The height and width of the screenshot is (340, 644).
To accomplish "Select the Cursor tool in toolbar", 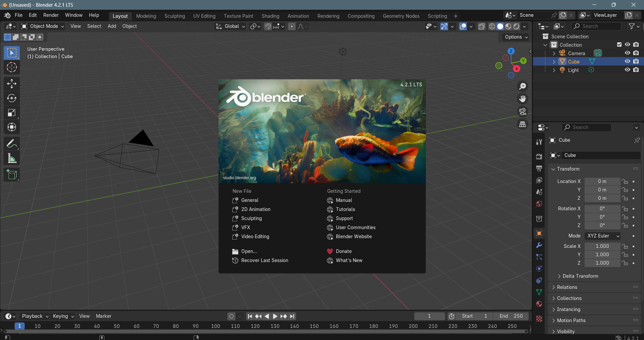I will 12,67.
